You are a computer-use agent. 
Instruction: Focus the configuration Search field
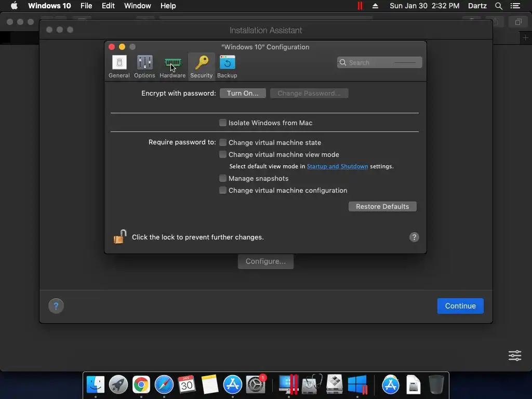(x=379, y=62)
